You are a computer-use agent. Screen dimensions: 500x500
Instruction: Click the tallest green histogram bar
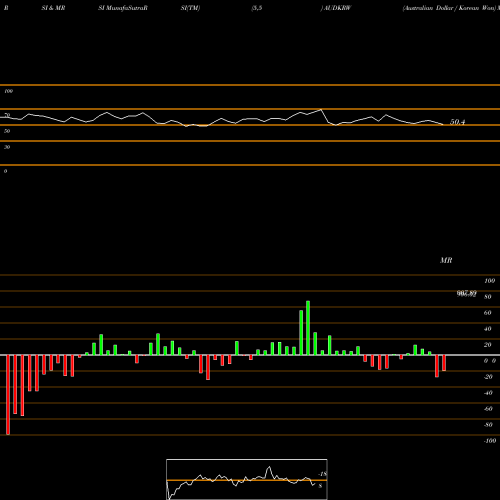click(308, 328)
